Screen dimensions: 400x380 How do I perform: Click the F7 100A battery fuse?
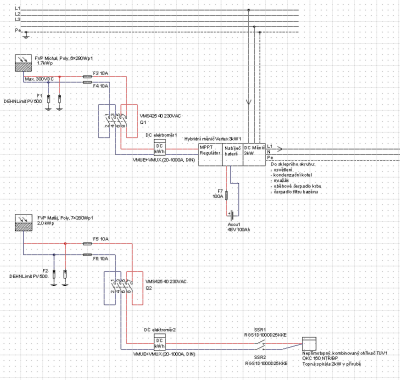227,195
